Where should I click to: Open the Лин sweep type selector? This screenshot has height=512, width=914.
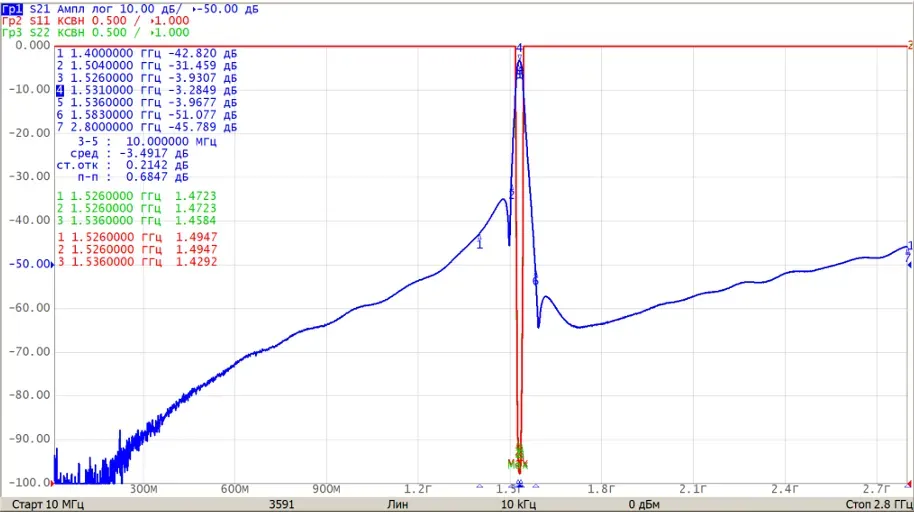[398, 504]
